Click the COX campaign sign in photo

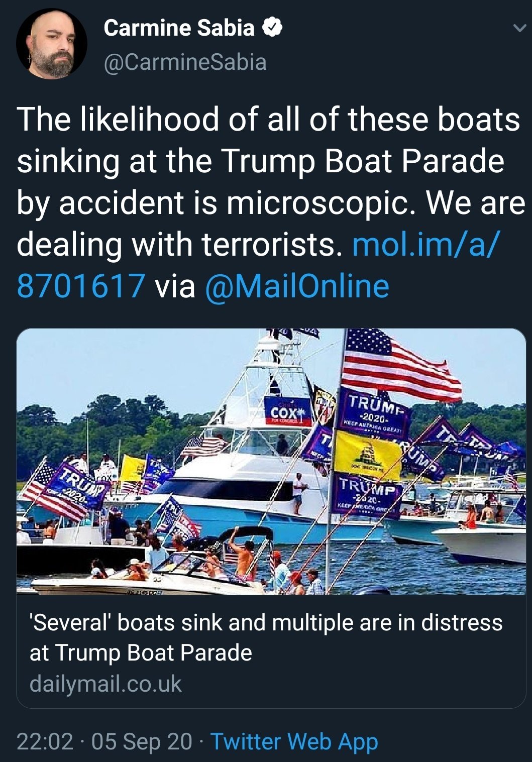click(288, 411)
